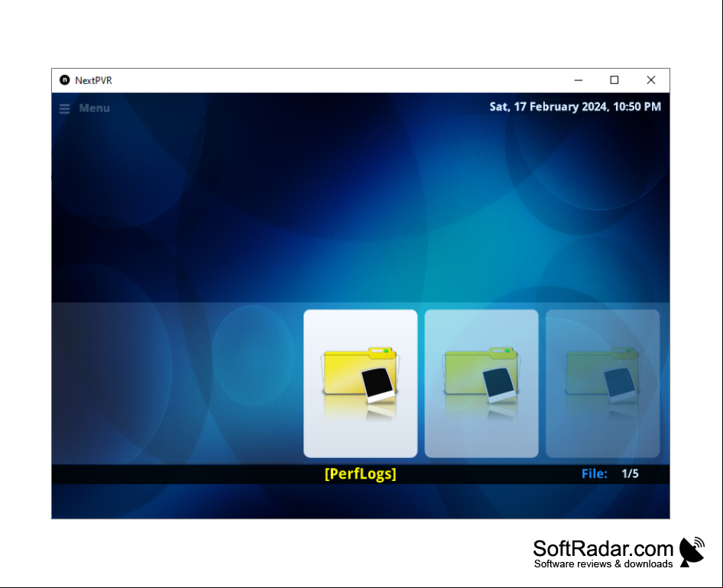Select the faded rightmost folder tile
The height and width of the screenshot is (588, 723).
pyautogui.click(x=603, y=384)
